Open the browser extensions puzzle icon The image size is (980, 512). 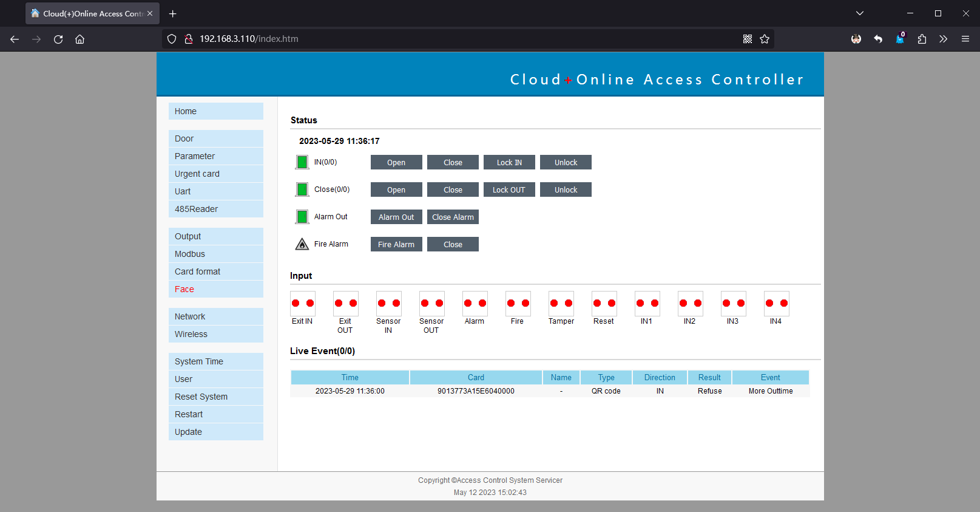point(922,39)
